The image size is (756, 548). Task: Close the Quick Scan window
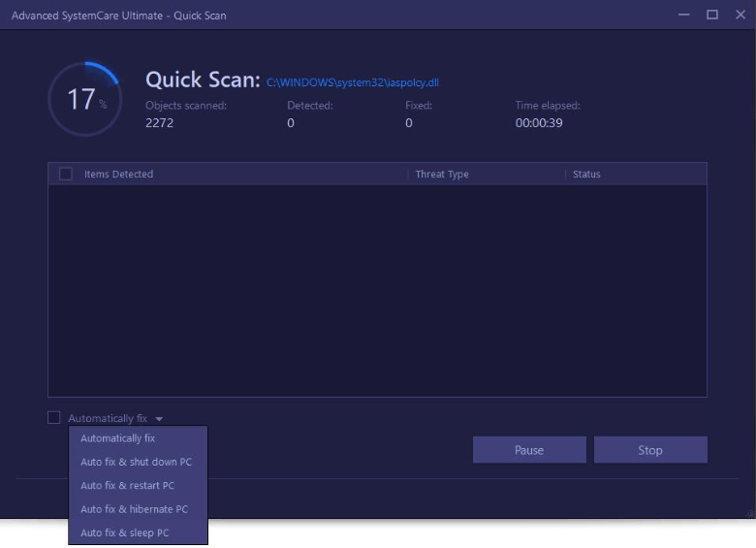tap(740, 15)
